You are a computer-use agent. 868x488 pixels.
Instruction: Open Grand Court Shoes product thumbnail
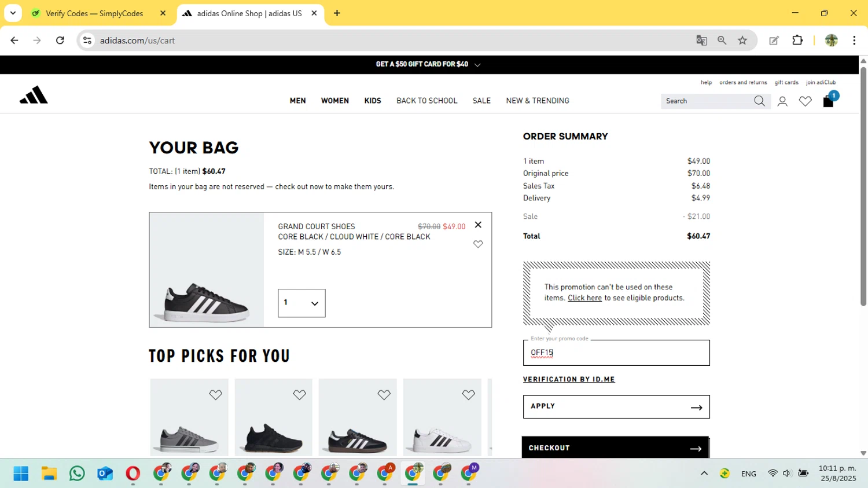(x=207, y=270)
